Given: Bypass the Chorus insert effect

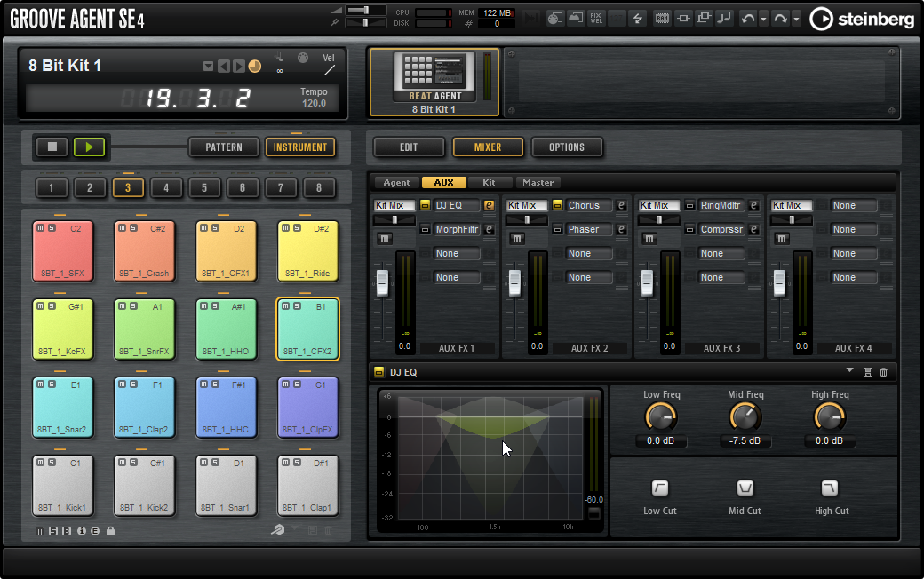Looking at the screenshot, I should point(557,205).
